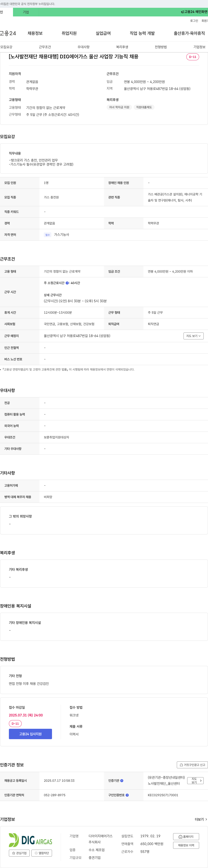Click the DIG AIRGAS company logo
Image resolution: width=208 pixels, height=868 pixels.
30,840
